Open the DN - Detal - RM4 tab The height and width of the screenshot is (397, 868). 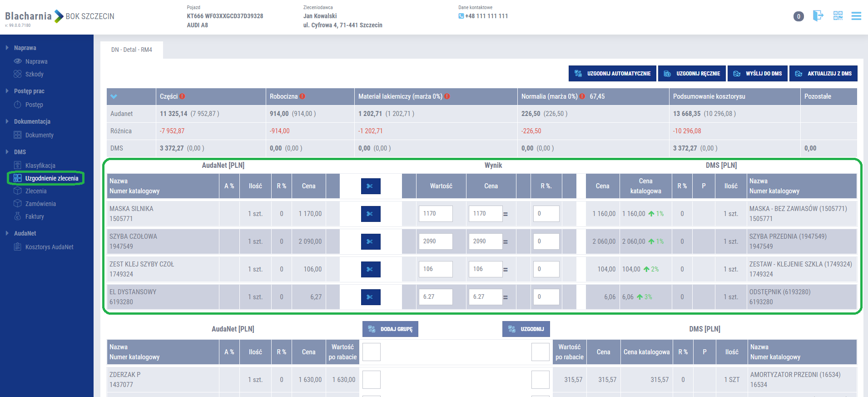tap(132, 50)
